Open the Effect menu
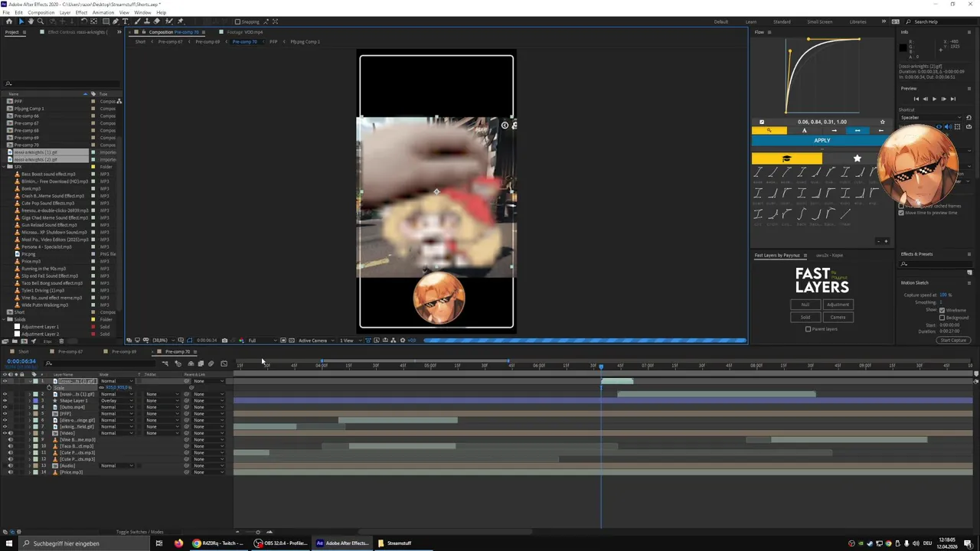 coord(81,12)
